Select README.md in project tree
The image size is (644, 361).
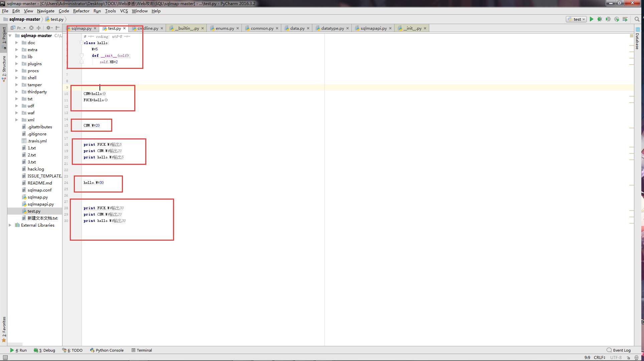pyautogui.click(x=39, y=183)
